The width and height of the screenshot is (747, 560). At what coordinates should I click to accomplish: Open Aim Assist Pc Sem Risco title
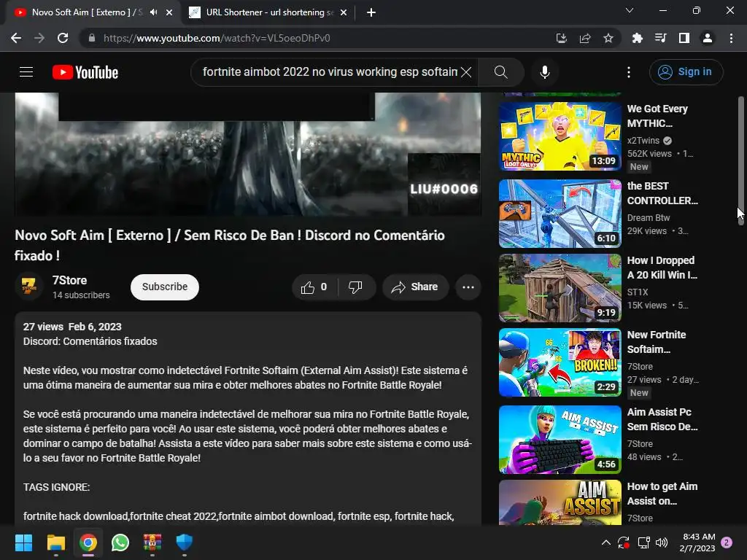[x=662, y=419]
